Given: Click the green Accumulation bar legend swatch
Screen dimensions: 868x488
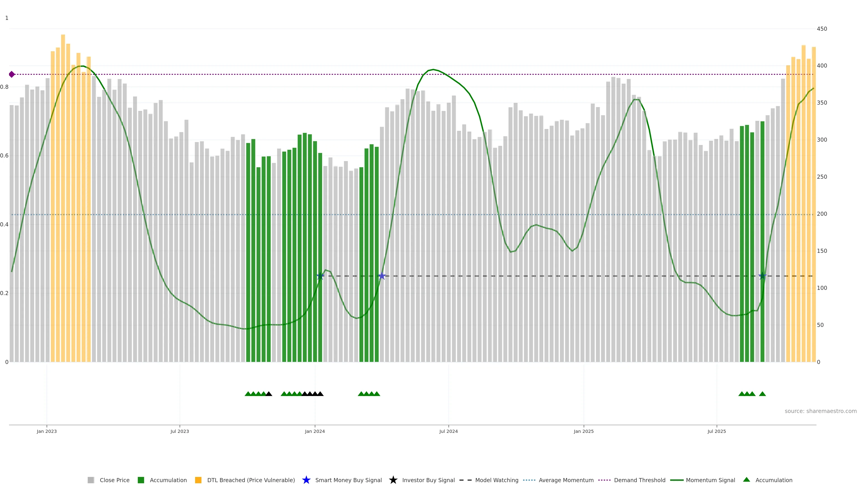Looking at the screenshot, I should pyautogui.click(x=141, y=480).
